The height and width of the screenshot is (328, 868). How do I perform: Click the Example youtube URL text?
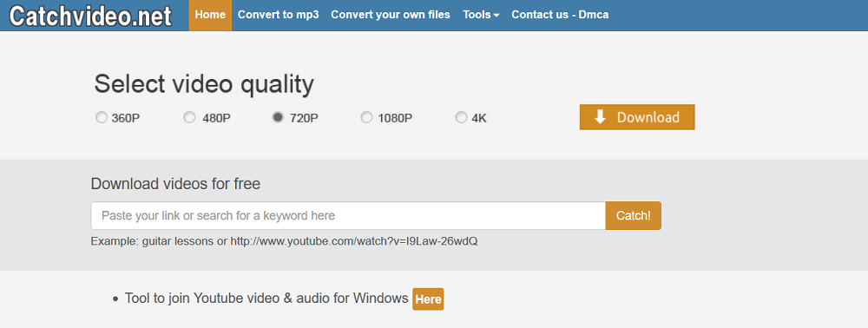(354, 242)
